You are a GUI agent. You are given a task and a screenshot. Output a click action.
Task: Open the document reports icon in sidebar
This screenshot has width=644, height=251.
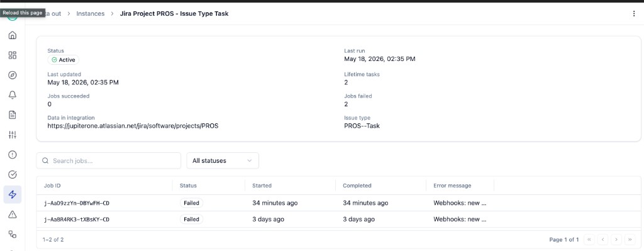coord(13,114)
